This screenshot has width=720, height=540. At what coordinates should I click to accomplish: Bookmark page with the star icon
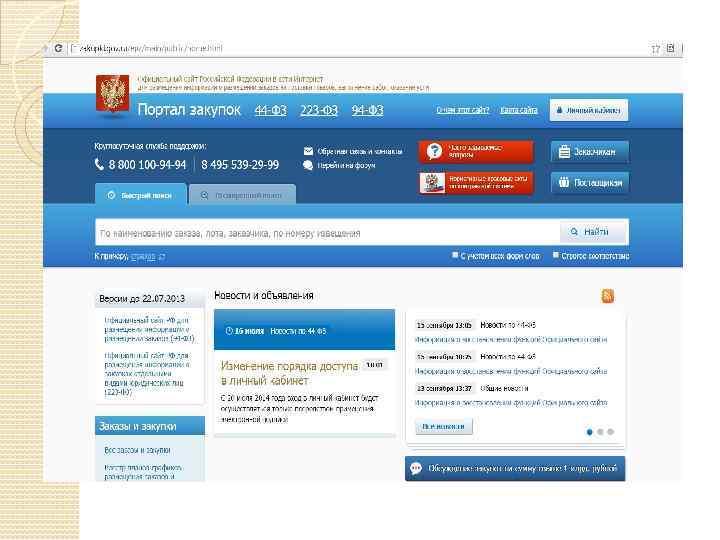(656, 48)
